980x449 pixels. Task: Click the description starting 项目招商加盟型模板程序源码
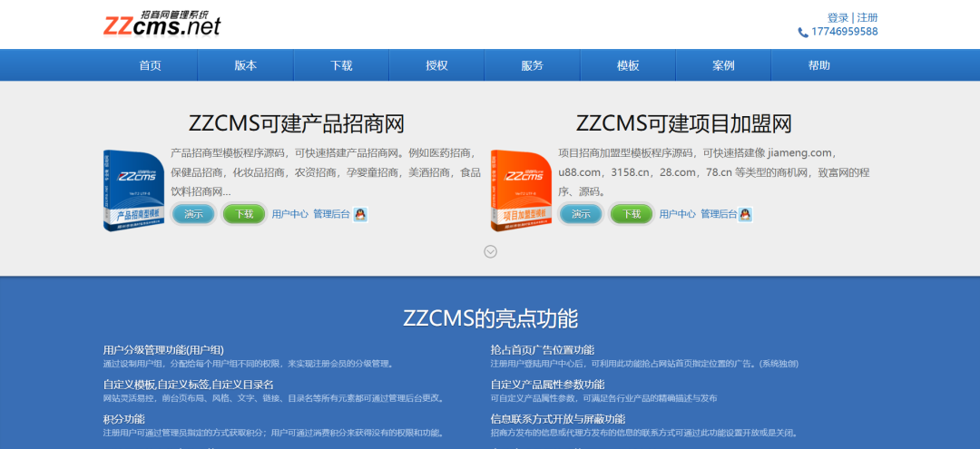coord(714,171)
